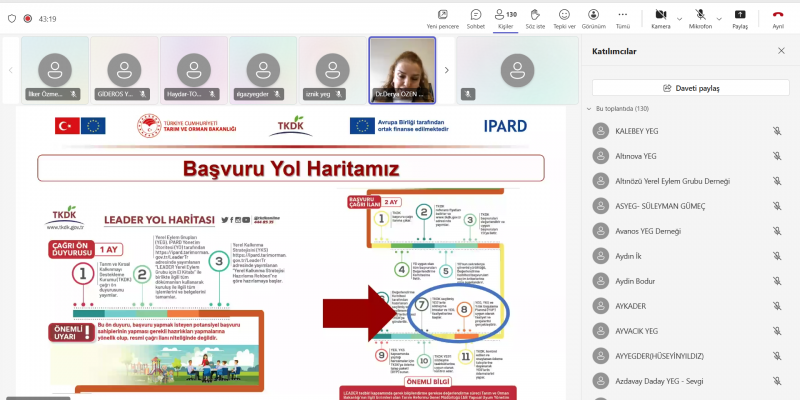
Task: Open Tepki ver reactions
Action: click(564, 19)
